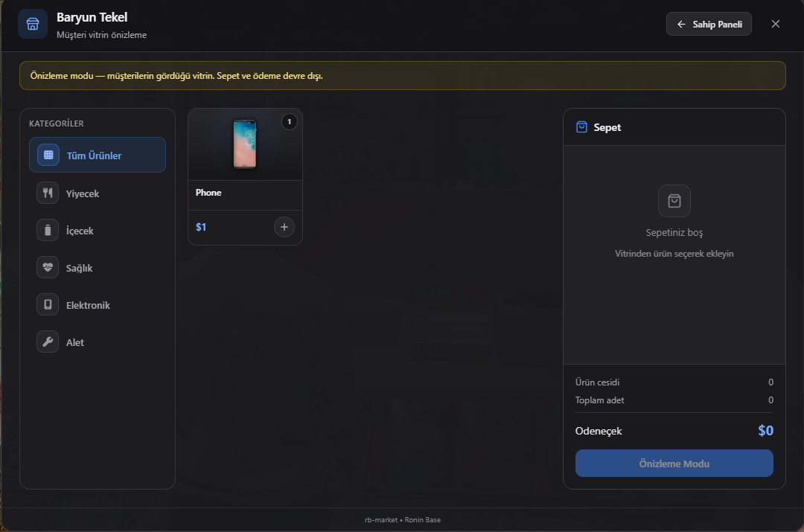The width and height of the screenshot is (804, 532).
Task: Click the stock badge on Phone card
Action: tap(289, 122)
